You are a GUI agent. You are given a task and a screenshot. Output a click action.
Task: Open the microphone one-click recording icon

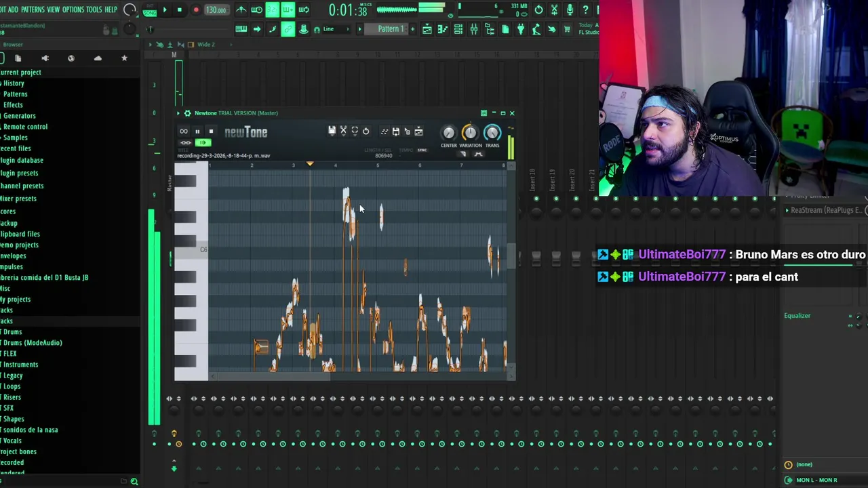click(570, 9)
